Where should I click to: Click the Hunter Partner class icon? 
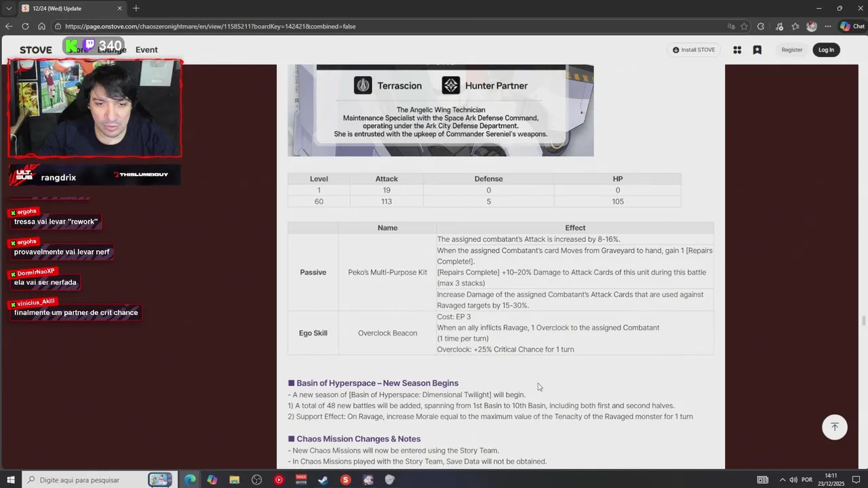click(451, 85)
